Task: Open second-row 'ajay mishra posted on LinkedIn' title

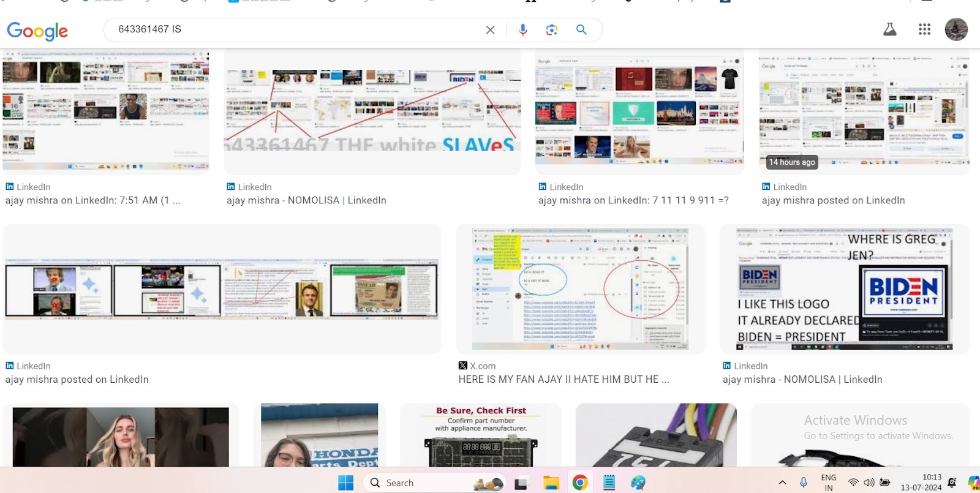Action: point(77,379)
